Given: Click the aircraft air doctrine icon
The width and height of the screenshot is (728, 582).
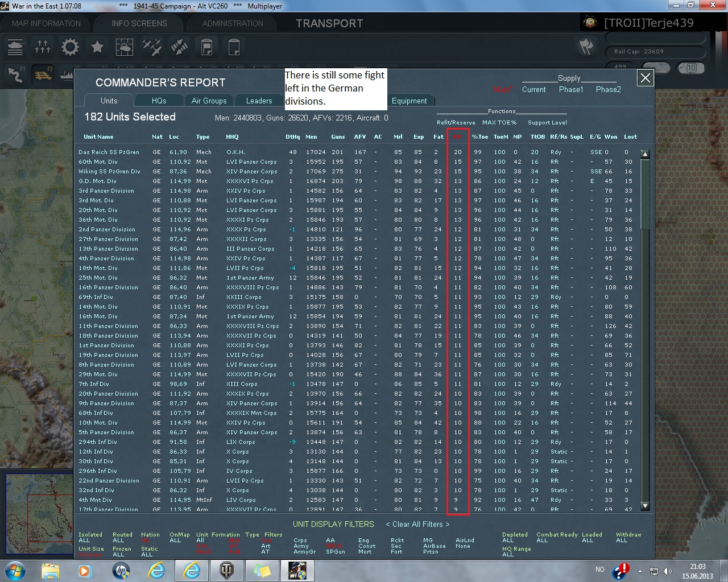Looking at the screenshot, I should point(152,47).
